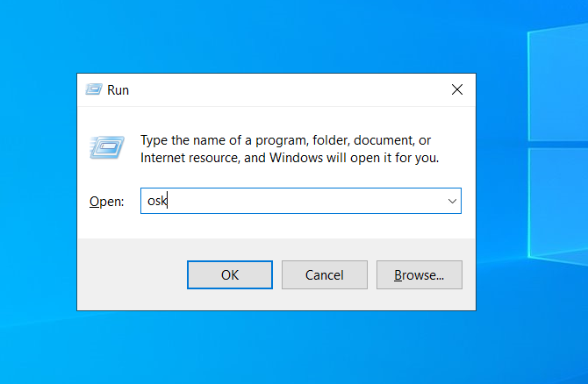588x384 pixels.
Task: Click the large Run program icon
Action: click(x=107, y=147)
